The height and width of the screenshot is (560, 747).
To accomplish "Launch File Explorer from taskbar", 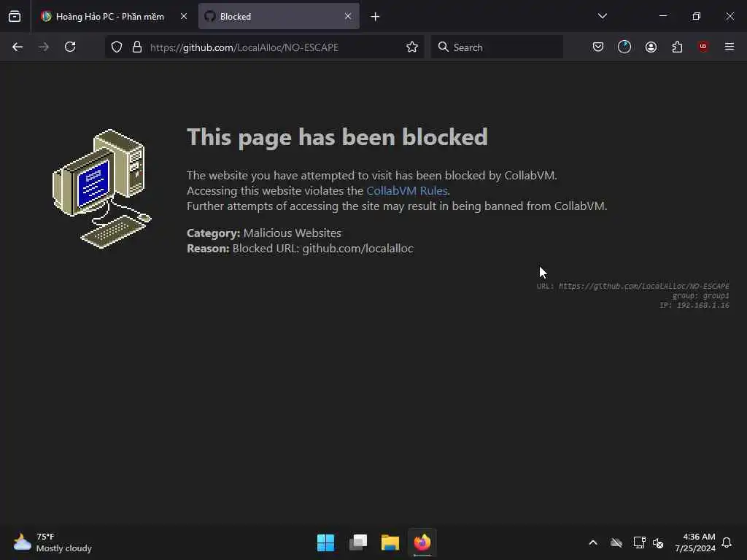I will [390, 542].
